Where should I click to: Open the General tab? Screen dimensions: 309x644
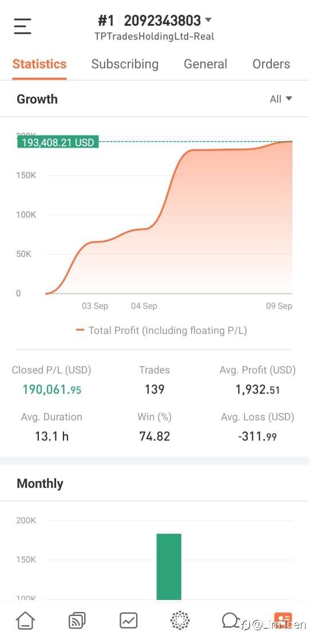(205, 64)
